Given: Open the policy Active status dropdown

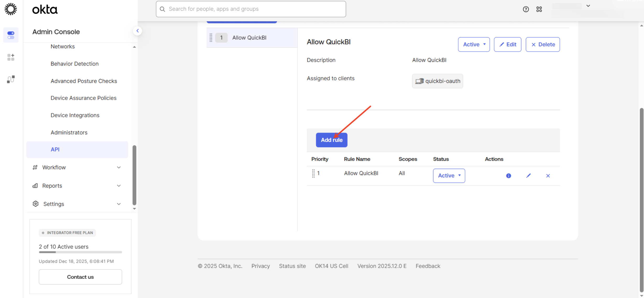Looking at the screenshot, I should pos(474,44).
